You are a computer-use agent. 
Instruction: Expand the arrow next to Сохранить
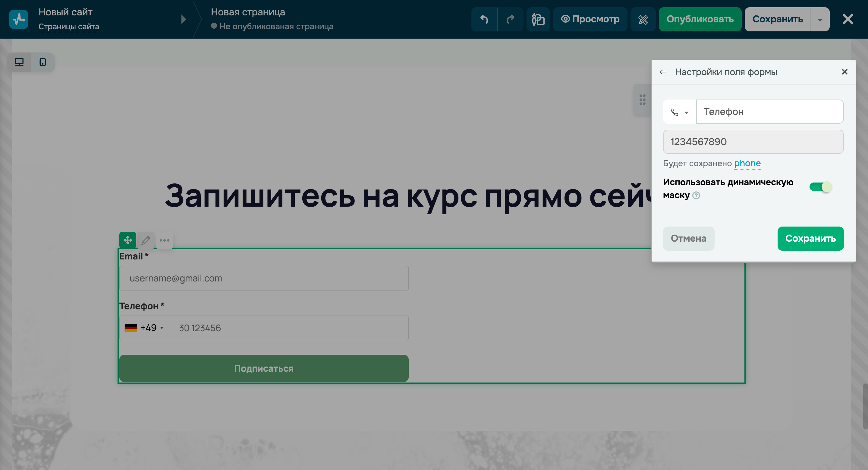tap(820, 19)
